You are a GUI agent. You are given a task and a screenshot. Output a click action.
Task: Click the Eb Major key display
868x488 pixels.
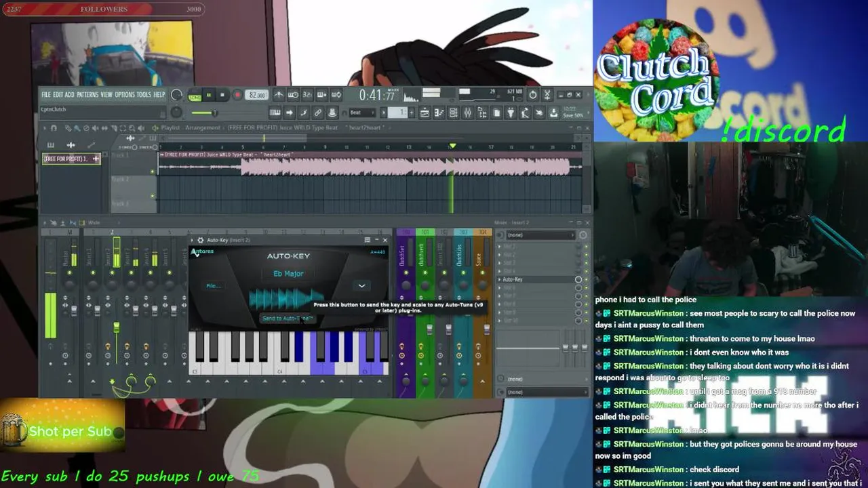coord(288,273)
